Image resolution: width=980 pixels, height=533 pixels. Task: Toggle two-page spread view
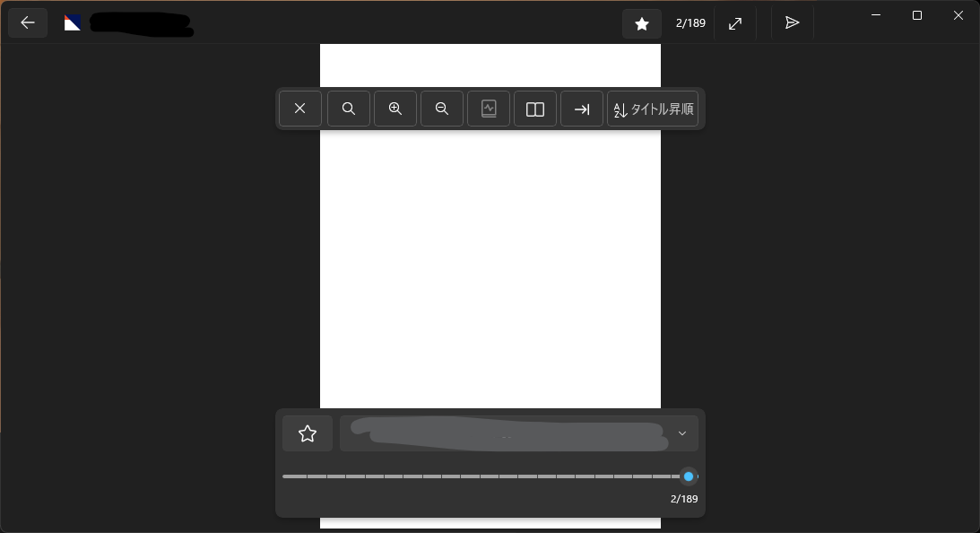pyautogui.click(x=535, y=109)
